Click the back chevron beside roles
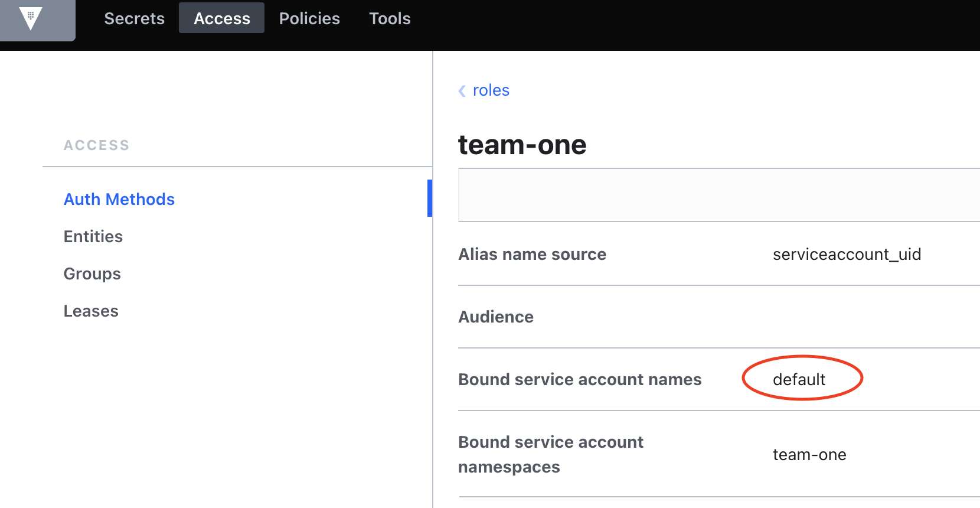This screenshot has height=508, width=980. [x=462, y=91]
